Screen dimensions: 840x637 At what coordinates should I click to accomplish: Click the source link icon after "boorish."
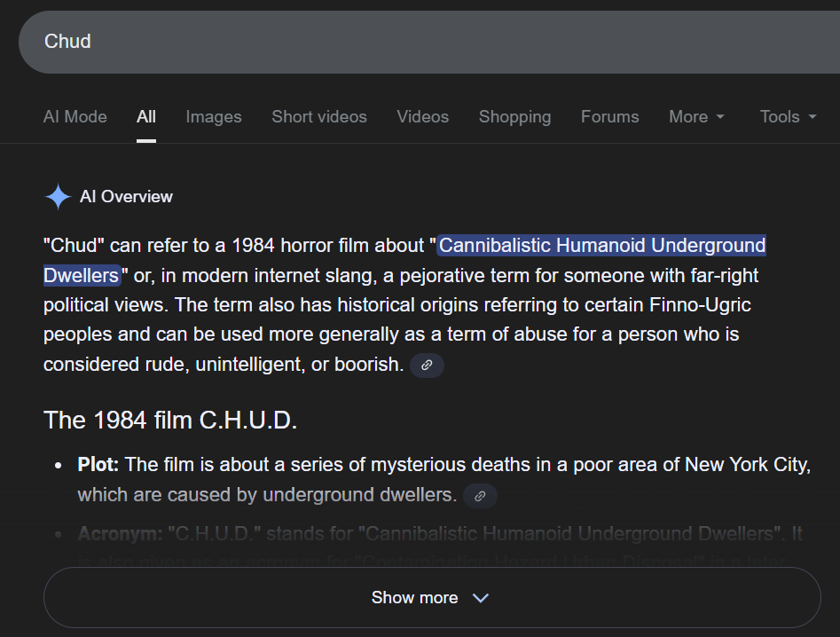[427, 366]
